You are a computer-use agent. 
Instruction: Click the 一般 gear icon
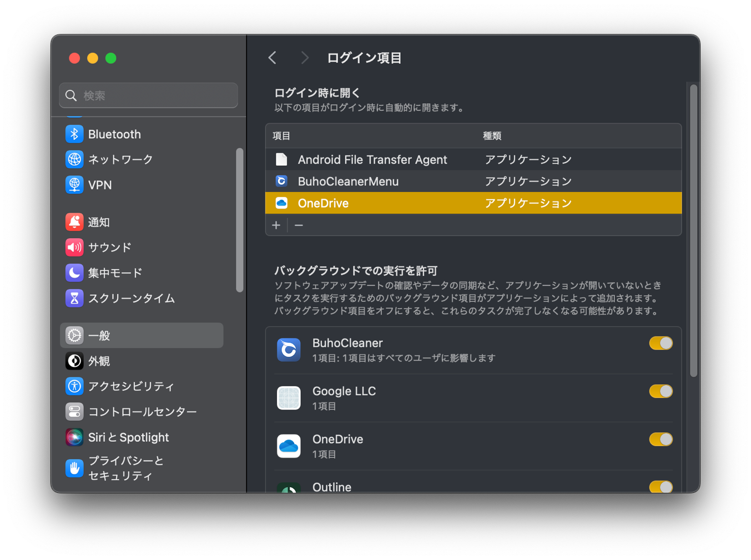tap(74, 335)
